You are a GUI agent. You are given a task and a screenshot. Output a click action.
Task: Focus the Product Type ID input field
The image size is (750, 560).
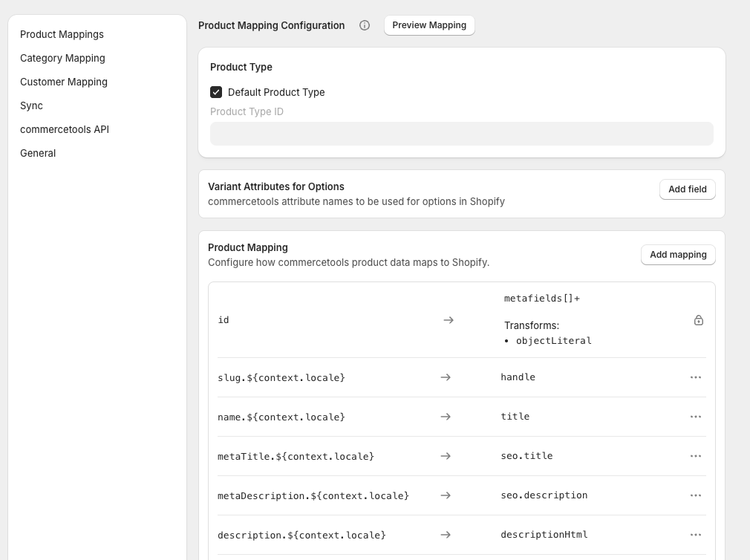(x=462, y=134)
